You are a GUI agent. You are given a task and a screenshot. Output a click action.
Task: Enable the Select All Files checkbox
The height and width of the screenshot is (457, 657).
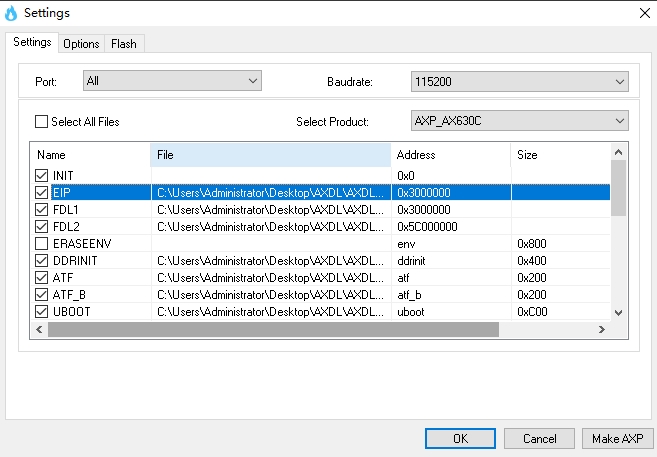pyautogui.click(x=41, y=121)
